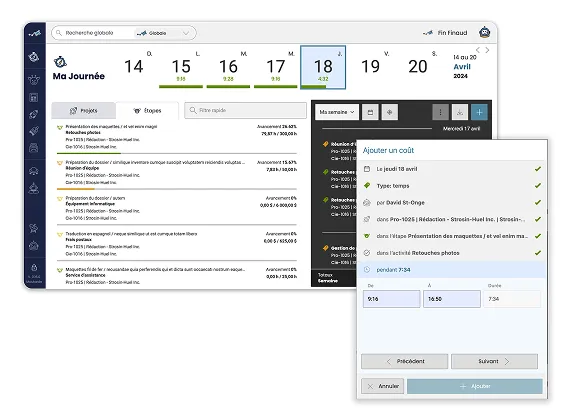This screenshot has width=582, height=418.
Task: Click the clock icon beside pendant 7:34
Action: coord(367,270)
